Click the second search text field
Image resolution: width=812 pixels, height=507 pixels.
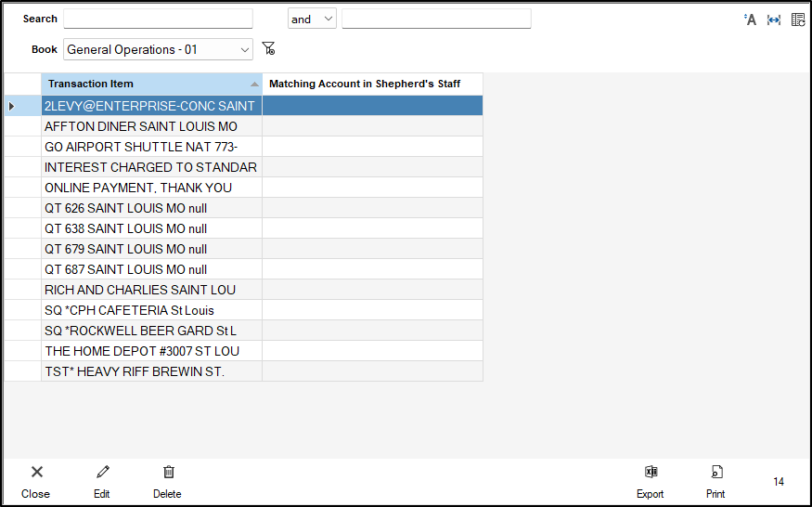(436, 19)
